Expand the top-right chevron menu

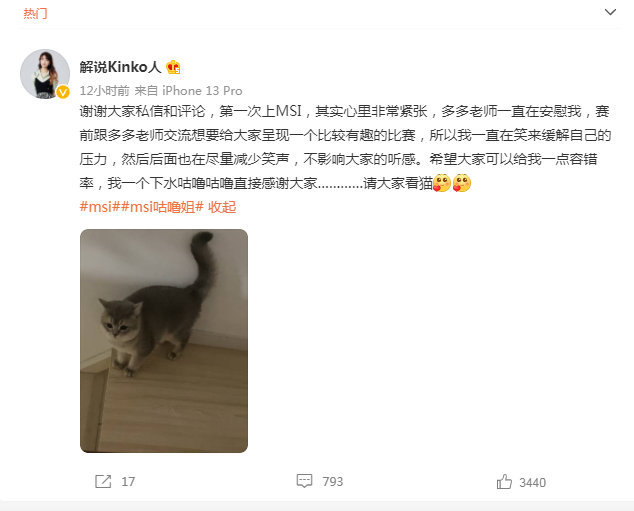point(610,12)
